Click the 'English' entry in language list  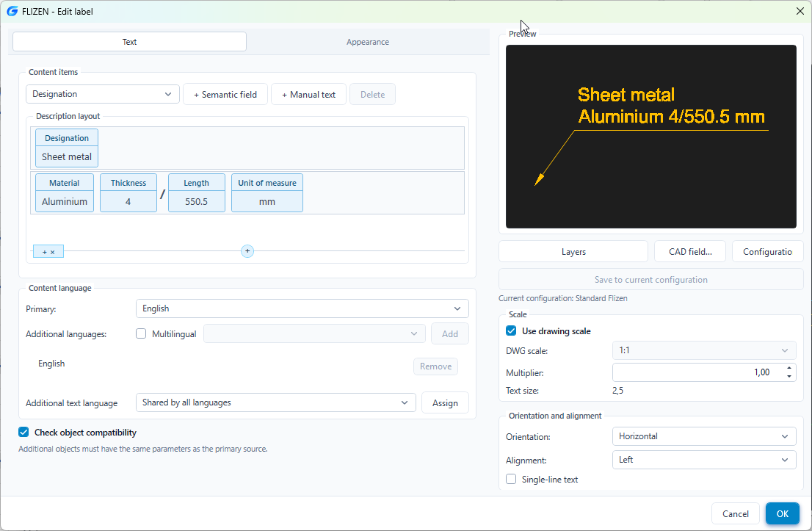51,364
